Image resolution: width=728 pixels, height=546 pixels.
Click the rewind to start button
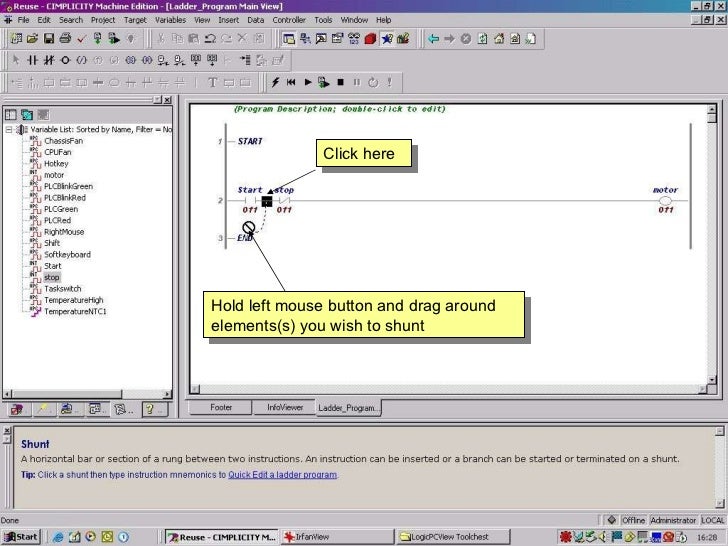291,82
